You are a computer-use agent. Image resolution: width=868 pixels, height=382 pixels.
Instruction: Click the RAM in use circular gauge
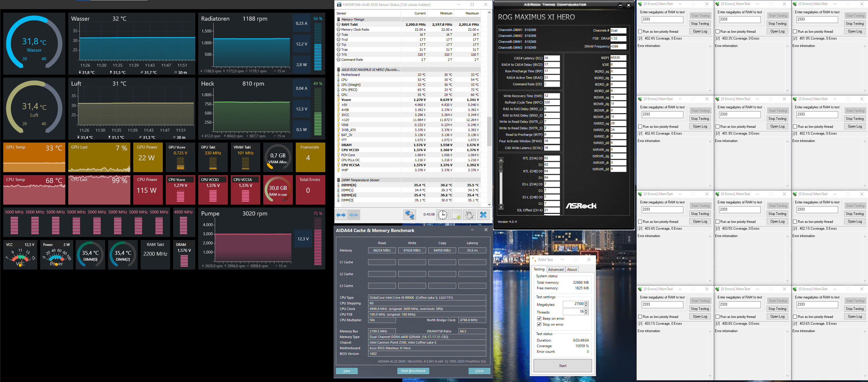tap(278, 190)
